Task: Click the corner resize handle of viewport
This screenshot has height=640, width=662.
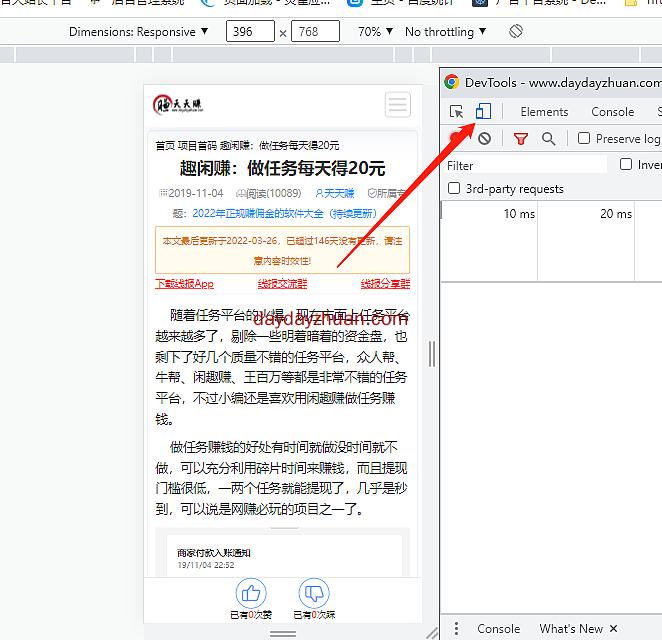Action: pos(431,633)
